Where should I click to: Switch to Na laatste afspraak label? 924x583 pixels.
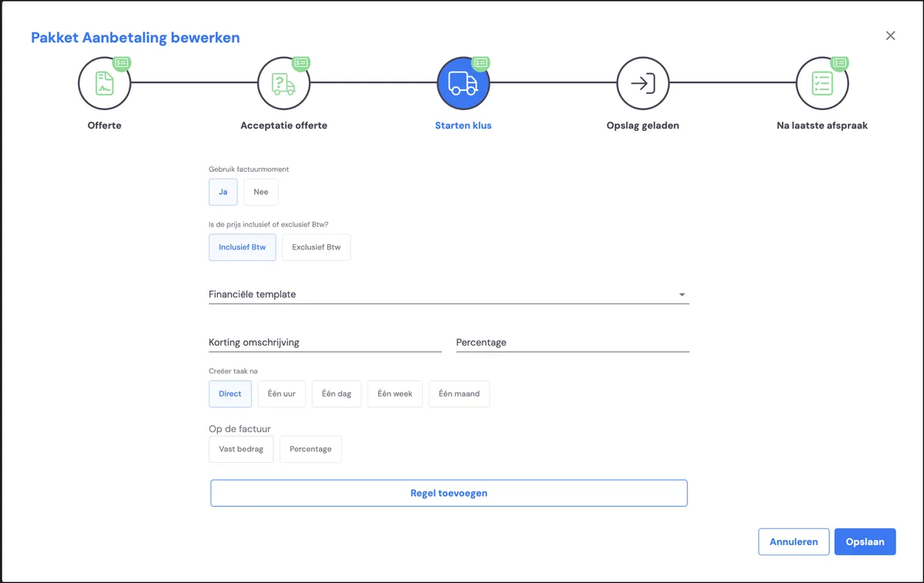coord(822,126)
